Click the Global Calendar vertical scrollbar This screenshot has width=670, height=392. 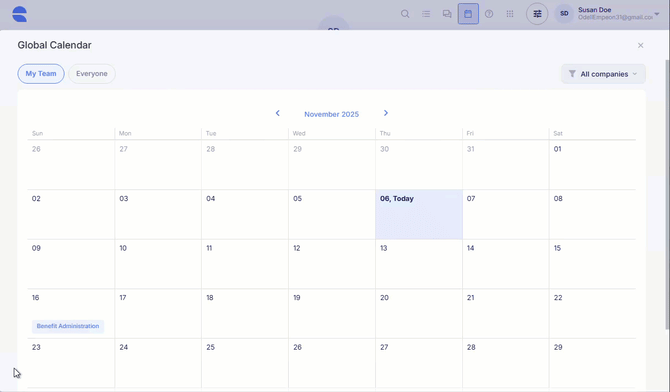[x=667, y=195]
